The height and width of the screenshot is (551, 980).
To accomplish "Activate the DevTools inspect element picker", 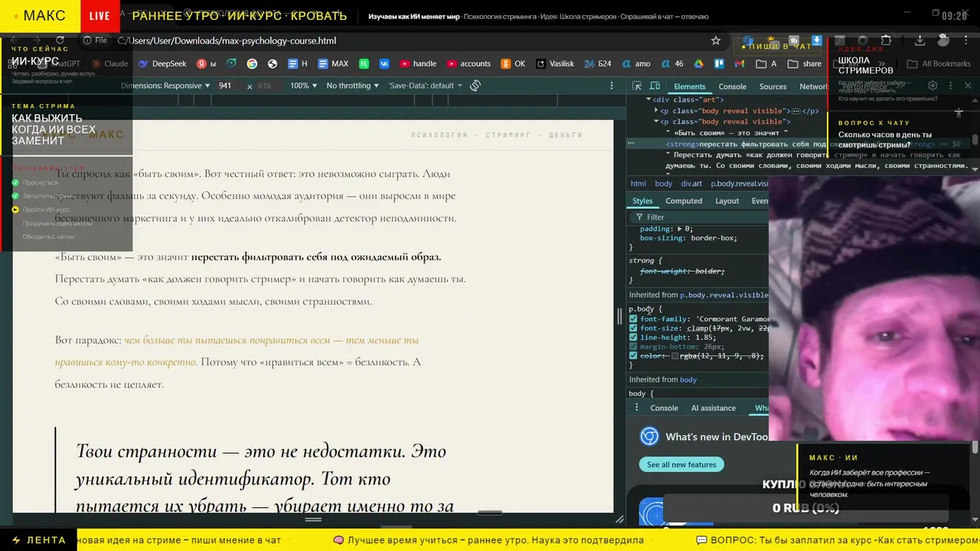I will coord(638,86).
